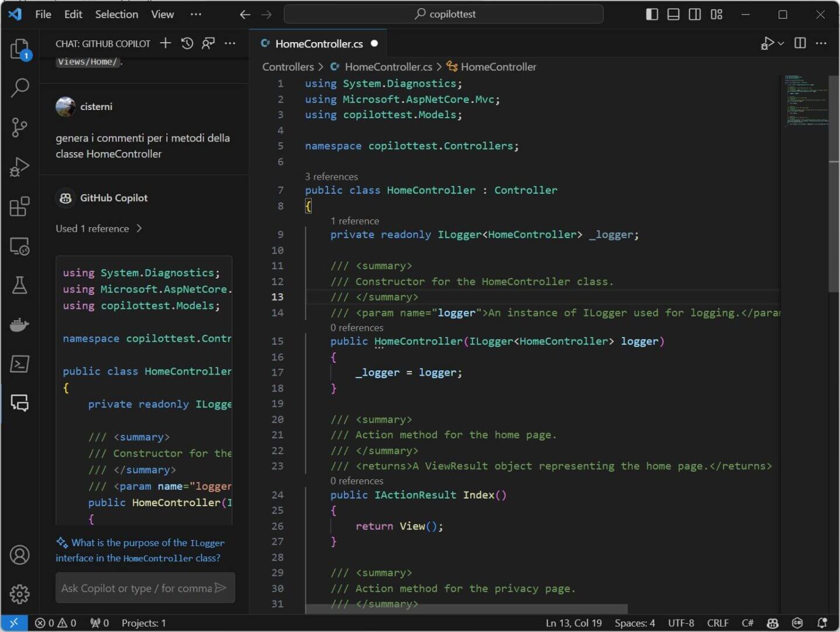Show chat history in Copilot panel
The width and height of the screenshot is (840, 632).
click(x=187, y=43)
